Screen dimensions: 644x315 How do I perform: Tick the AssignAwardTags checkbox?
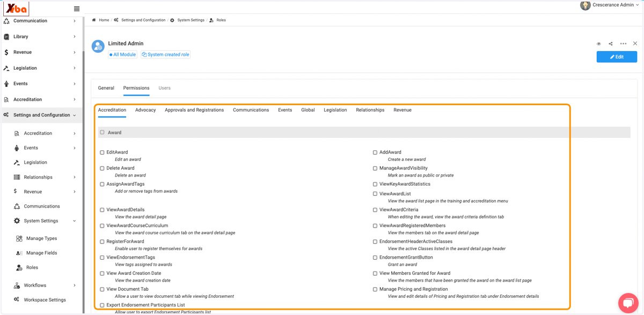[x=102, y=184]
